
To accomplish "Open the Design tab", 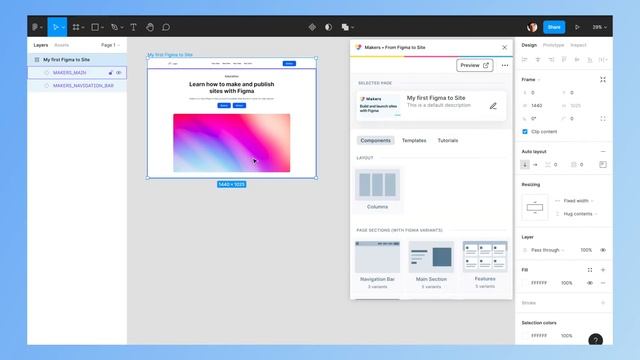I will pos(529,45).
